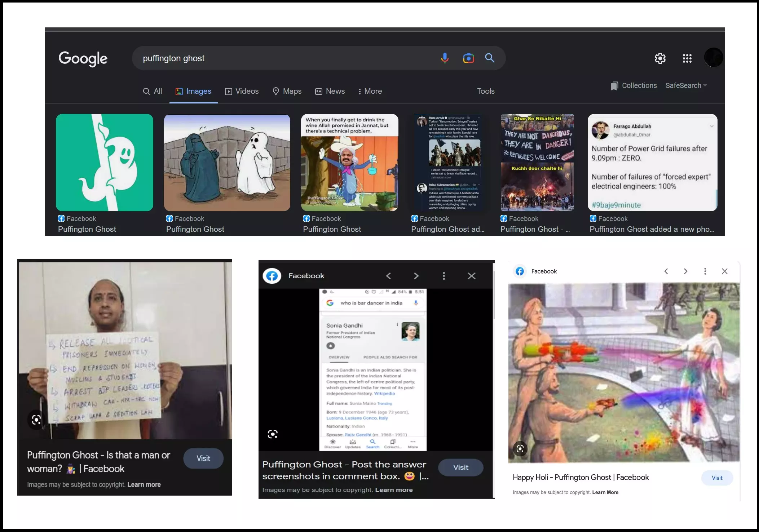Click Facebook source under green ghost result
Screen dimensions: 759x532
click(77, 219)
